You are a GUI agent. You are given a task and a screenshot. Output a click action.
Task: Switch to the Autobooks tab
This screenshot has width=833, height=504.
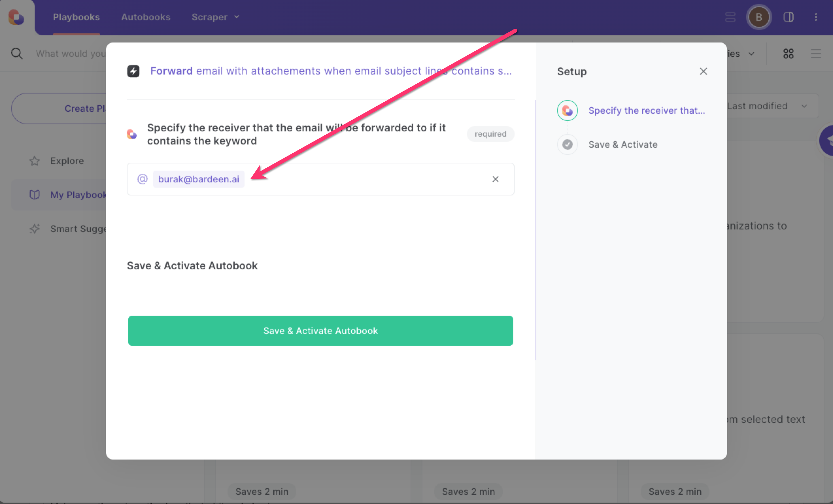[146, 17]
